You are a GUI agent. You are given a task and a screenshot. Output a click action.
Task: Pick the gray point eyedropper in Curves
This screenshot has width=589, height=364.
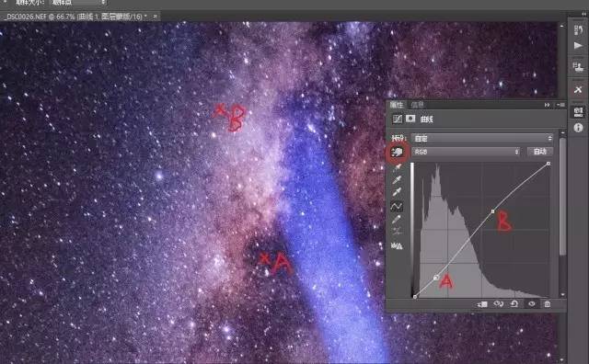tap(397, 180)
